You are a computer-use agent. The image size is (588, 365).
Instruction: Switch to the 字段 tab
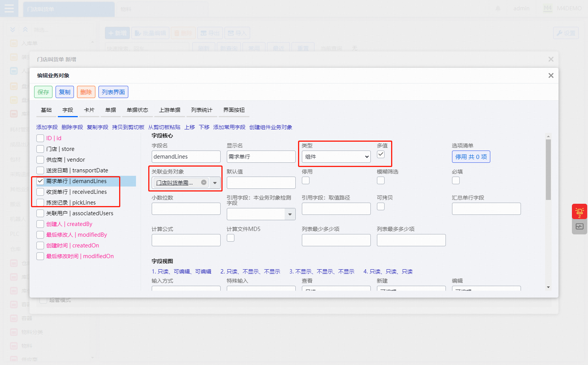click(68, 110)
